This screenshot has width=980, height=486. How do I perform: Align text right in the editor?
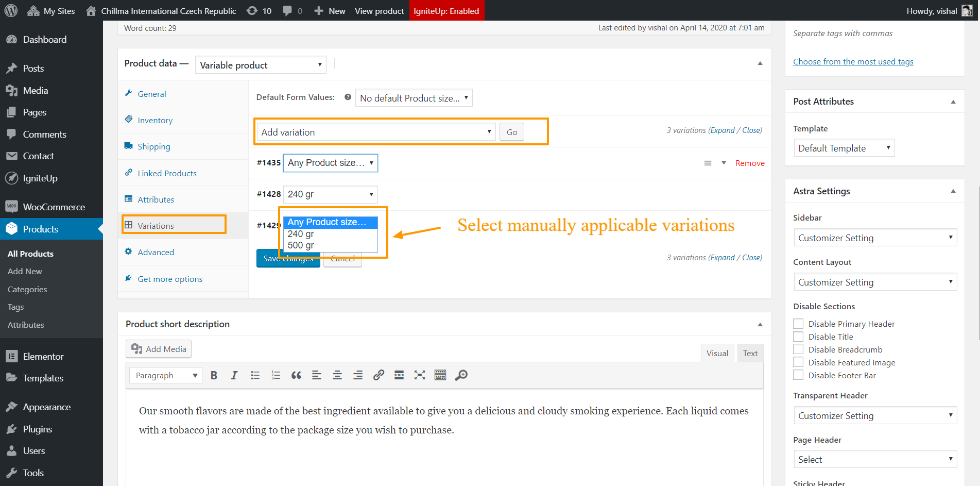(358, 375)
